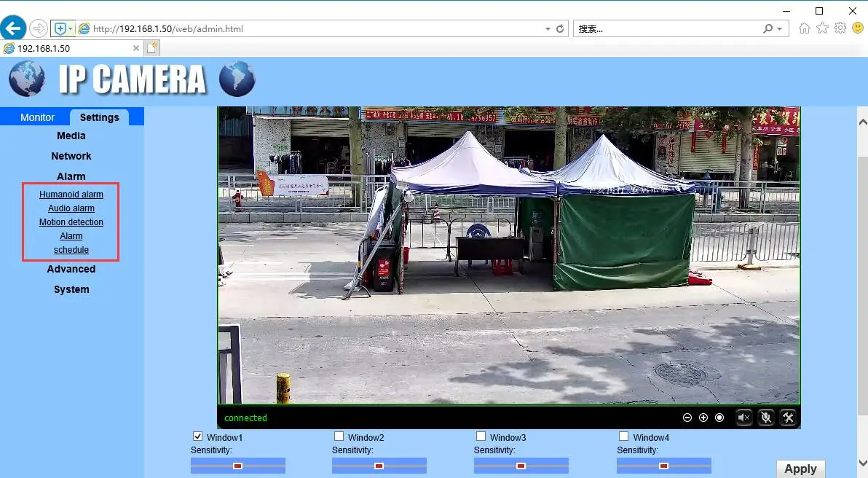Viewport: 868px width, 478px height.
Task: Enable the microphone talk icon
Action: pos(765,418)
